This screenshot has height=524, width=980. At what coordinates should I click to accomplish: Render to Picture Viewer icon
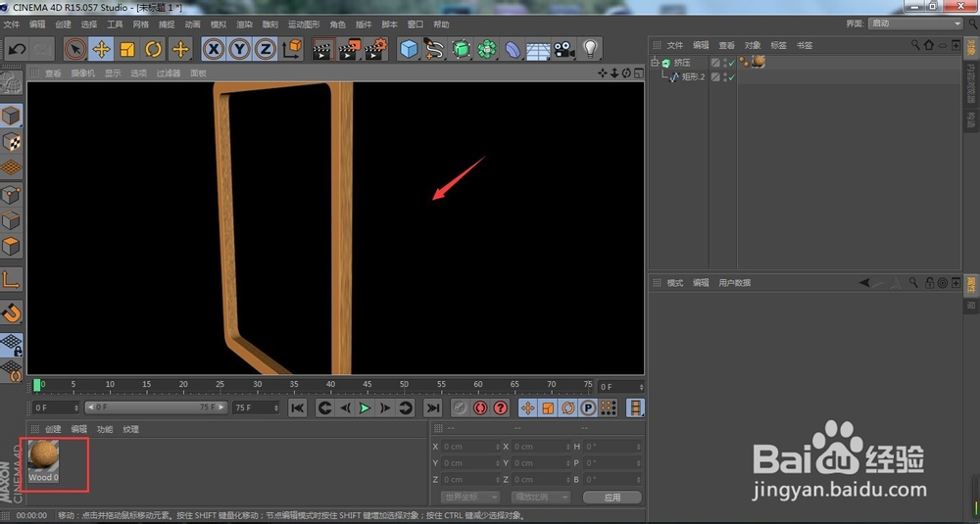(x=350, y=49)
